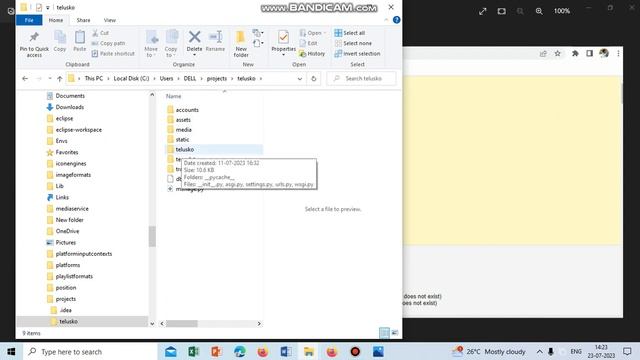640x360 pixels.
Task: Expand address bar history dropdown
Action: coord(300,79)
